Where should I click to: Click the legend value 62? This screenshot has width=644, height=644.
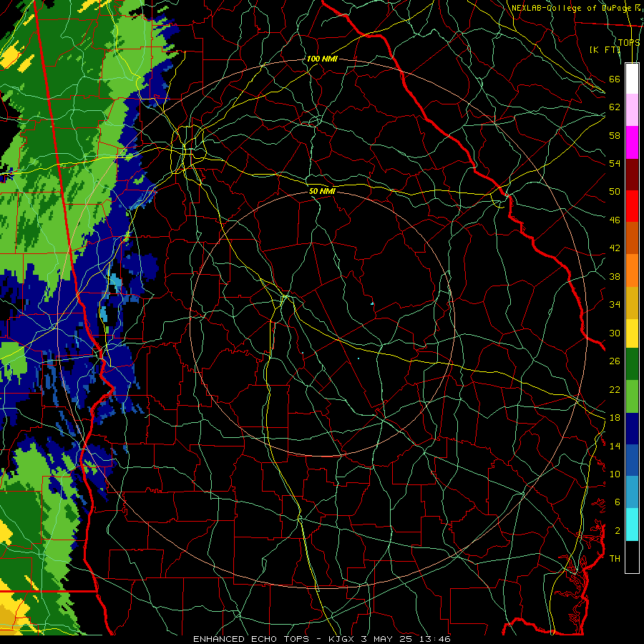615,107
